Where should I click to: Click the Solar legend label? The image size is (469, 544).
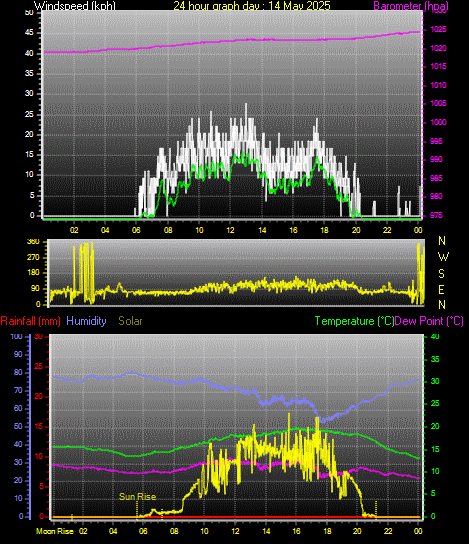tap(130, 321)
